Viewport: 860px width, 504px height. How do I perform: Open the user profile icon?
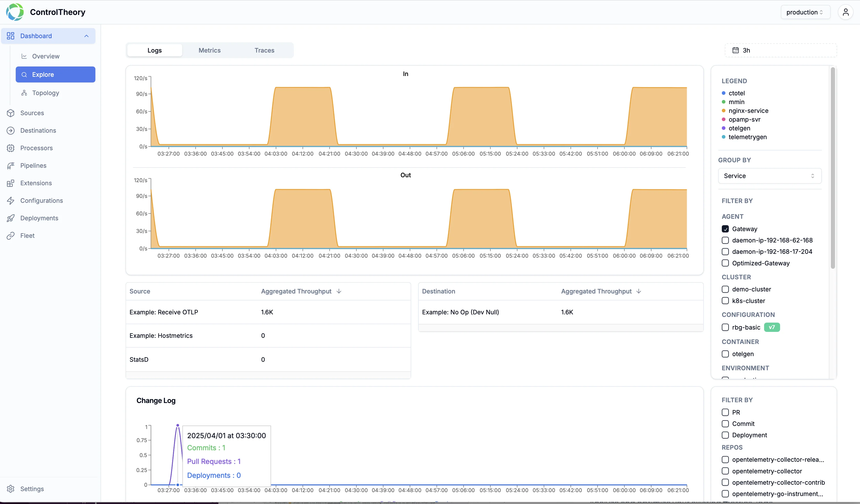tap(845, 12)
